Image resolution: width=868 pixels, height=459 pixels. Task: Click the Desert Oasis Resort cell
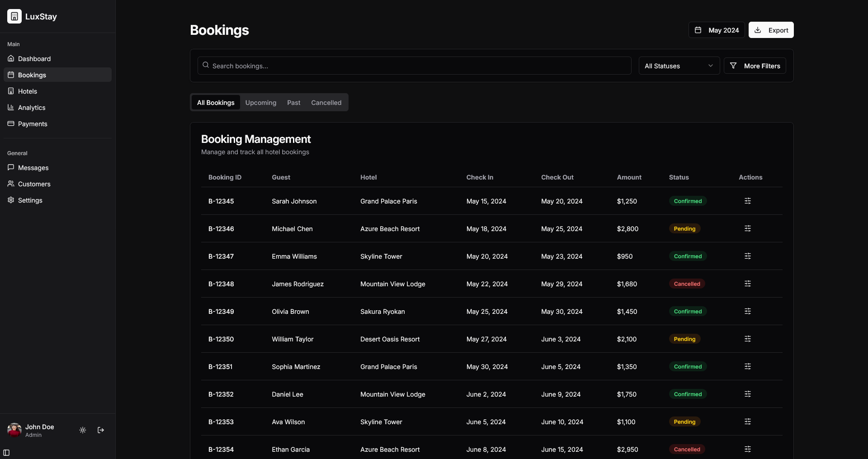(x=390, y=339)
